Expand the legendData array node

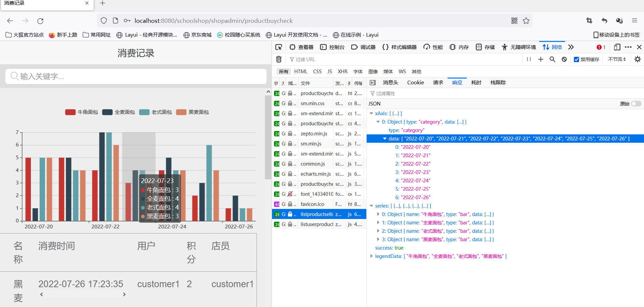[371, 256]
